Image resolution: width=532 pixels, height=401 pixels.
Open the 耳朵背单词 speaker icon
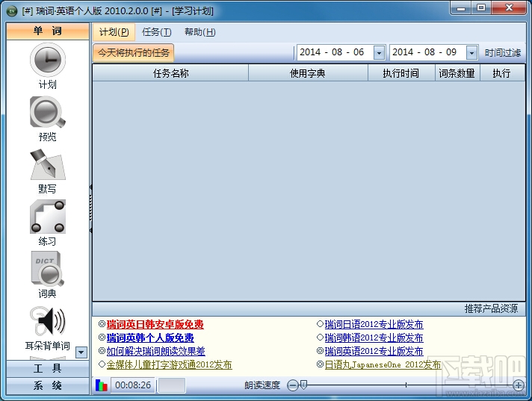[48, 321]
